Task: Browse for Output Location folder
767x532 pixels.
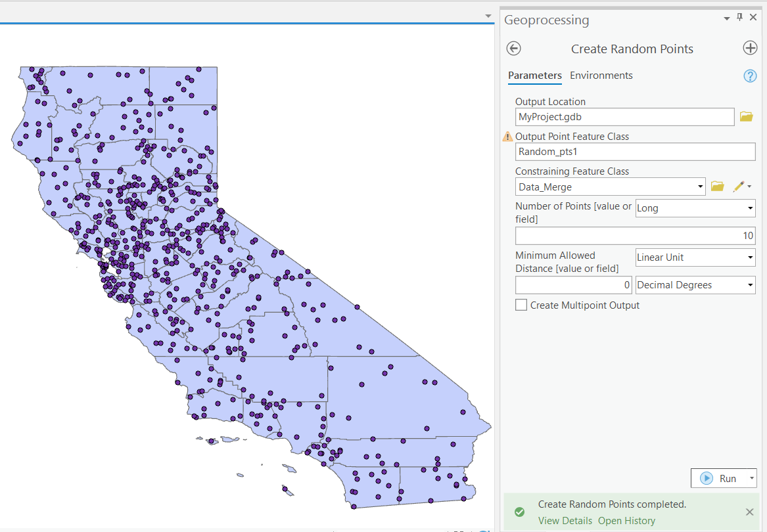Action: pos(746,117)
